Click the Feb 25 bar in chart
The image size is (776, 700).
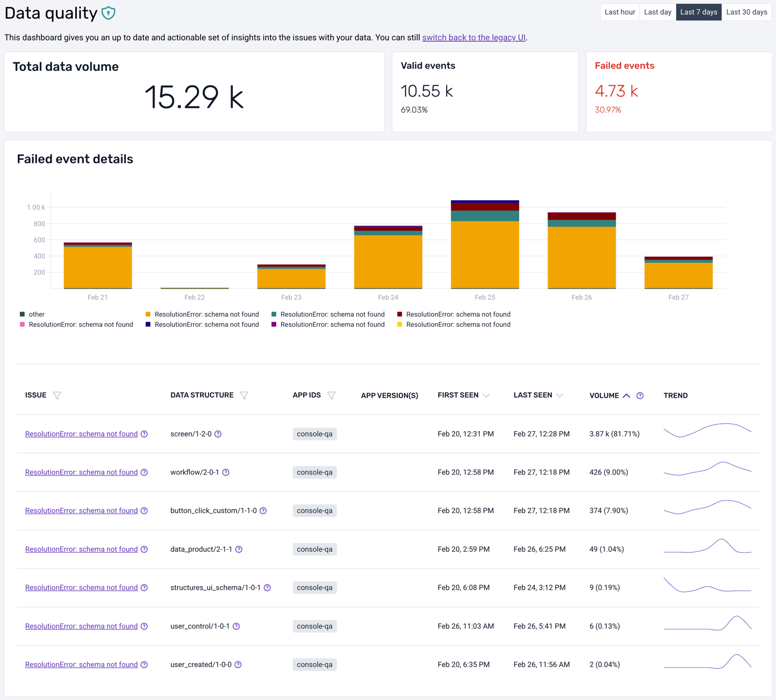click(x=485, y=251)
